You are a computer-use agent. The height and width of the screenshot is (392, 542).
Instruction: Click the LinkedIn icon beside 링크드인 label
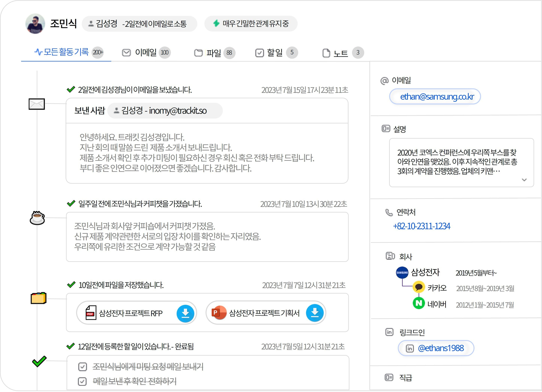click(389, 332)
